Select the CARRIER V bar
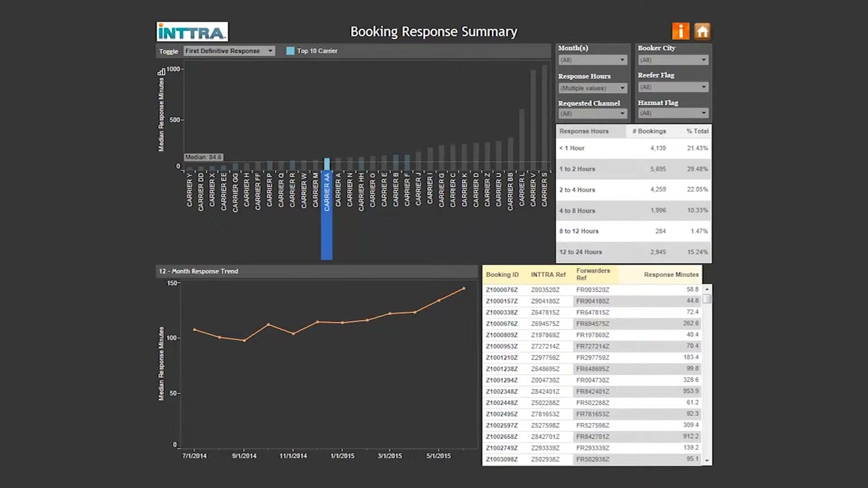 pyautogui.click(x=533, y=119)
